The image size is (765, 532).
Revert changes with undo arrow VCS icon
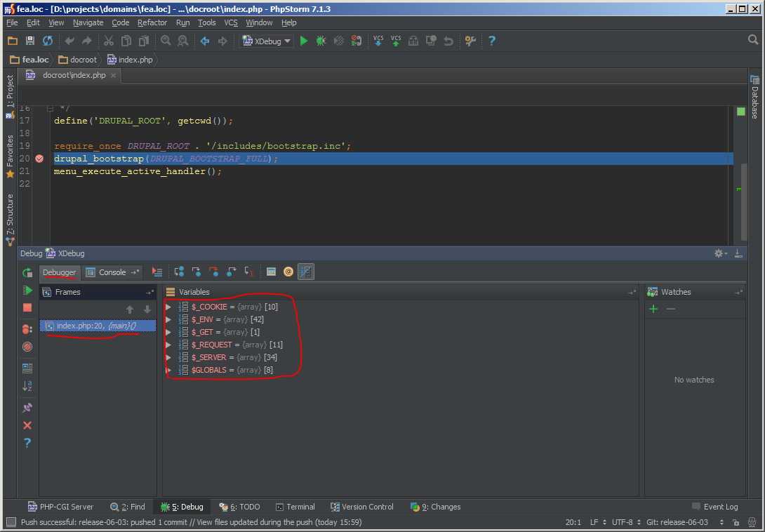pyautogui.click(x=448, y=41)
